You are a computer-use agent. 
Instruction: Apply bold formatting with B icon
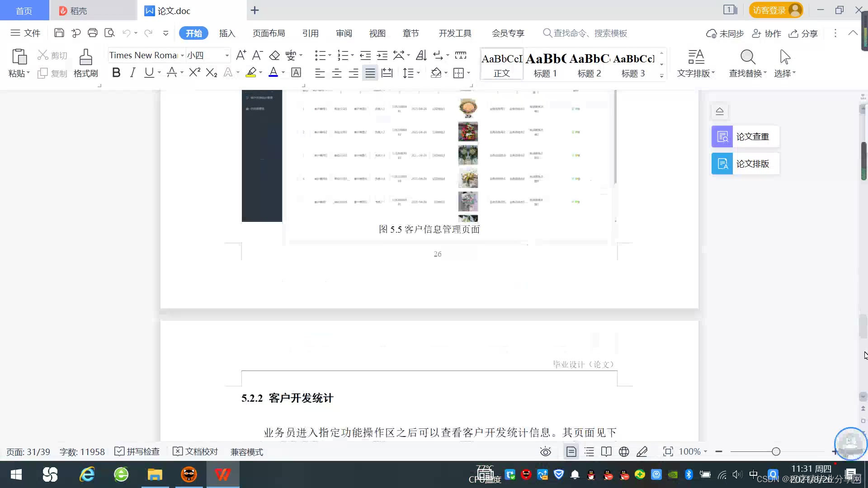tap(116, 73)
